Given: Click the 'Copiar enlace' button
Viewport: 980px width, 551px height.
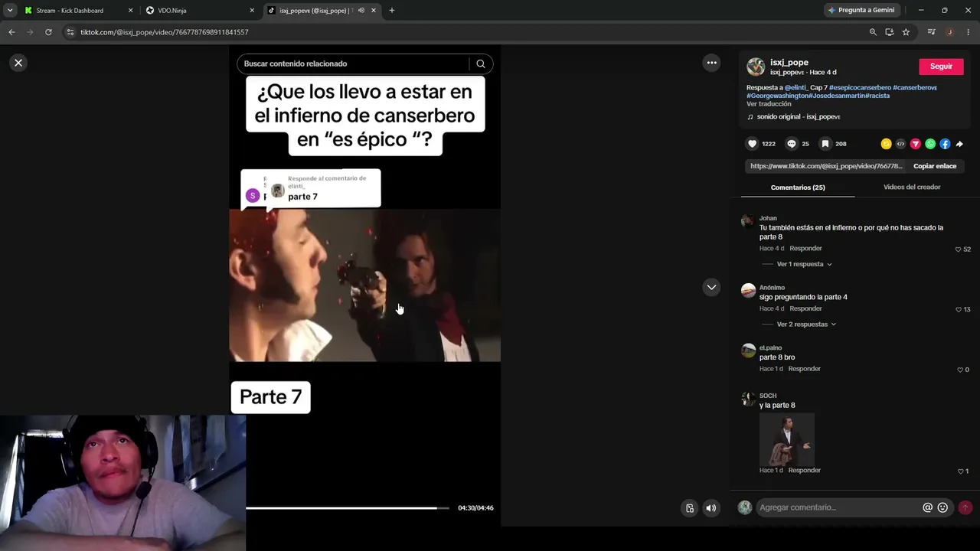Looking at the screenshot, I should pyautogui.click(x=934, y=166).
